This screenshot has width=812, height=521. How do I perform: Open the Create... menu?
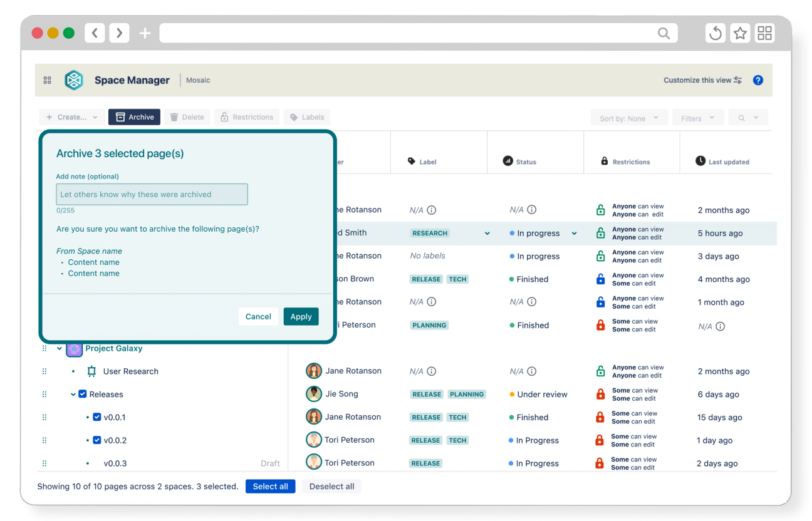(71, 116)
